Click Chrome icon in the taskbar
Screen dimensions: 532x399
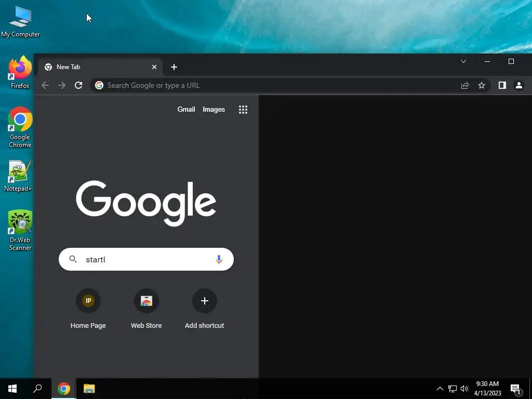[x=64, y=389]
